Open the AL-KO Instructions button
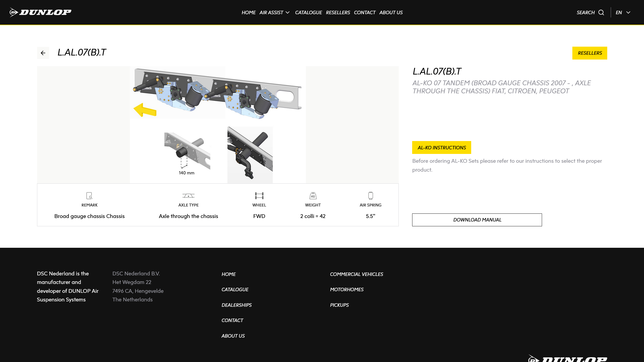 (441, 147)
